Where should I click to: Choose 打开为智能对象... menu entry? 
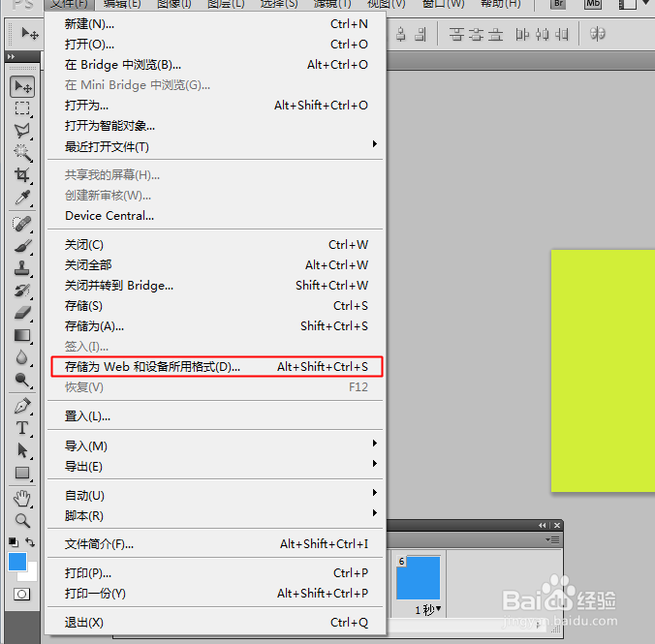215,126
